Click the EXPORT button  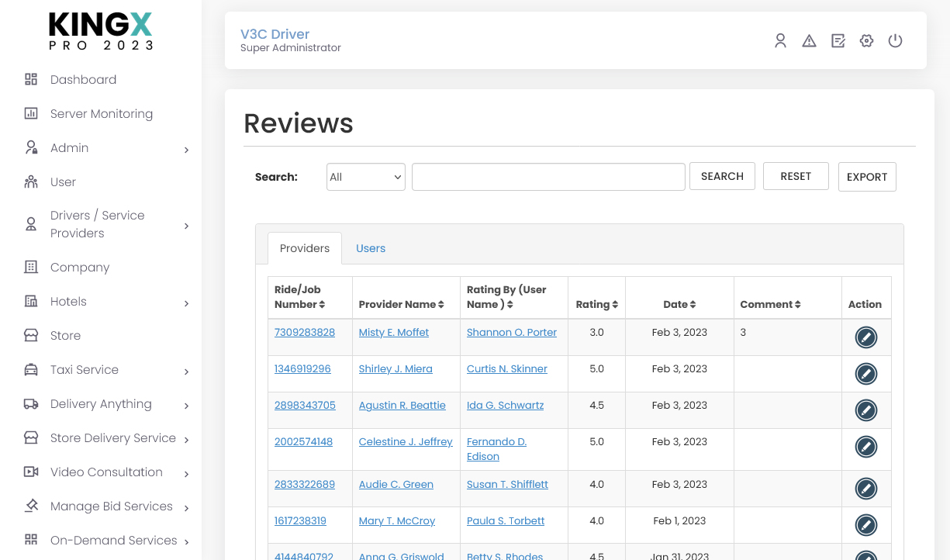pos(867,177)
